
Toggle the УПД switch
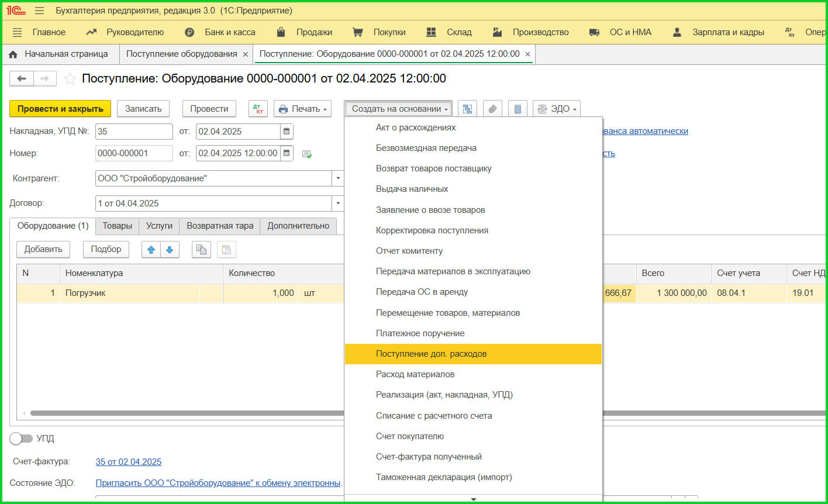tap(21, 439)
